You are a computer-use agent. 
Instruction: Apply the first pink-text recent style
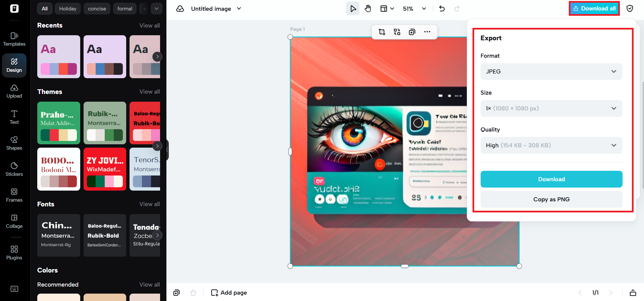59,57
